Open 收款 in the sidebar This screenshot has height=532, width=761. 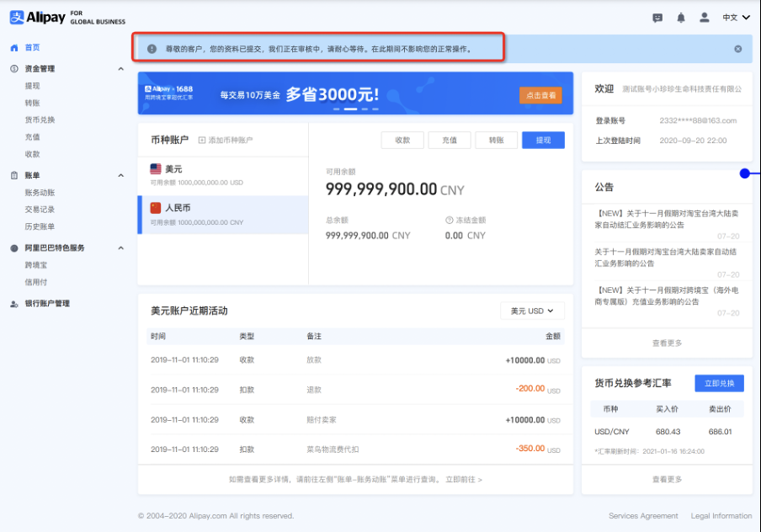coord(33,154)
